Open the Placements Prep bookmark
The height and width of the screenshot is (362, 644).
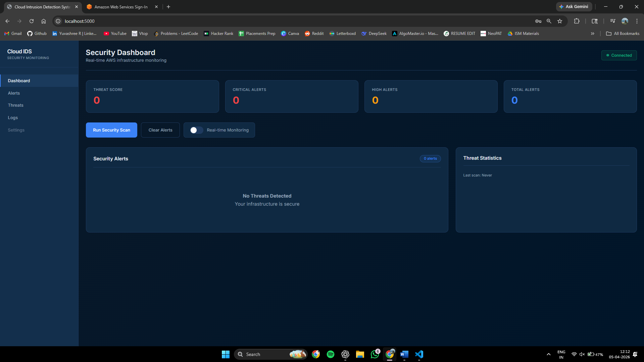pos(257,34)
